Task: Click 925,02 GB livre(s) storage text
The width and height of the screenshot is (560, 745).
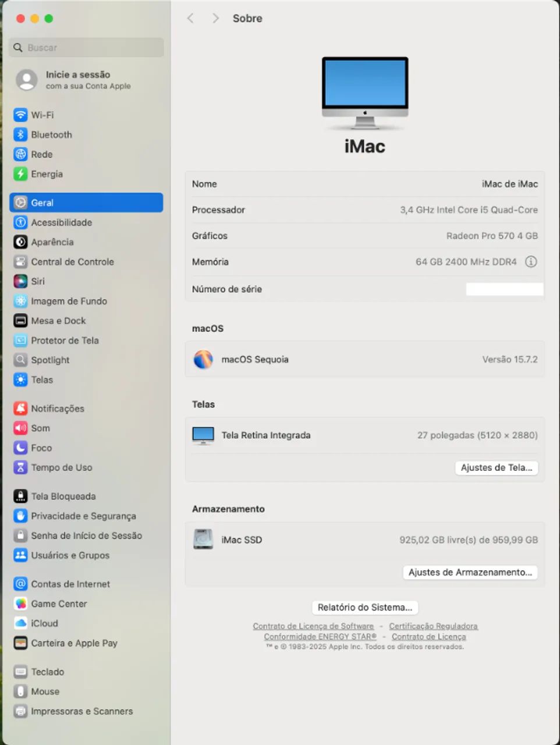Action: click(x=469, y=540)
